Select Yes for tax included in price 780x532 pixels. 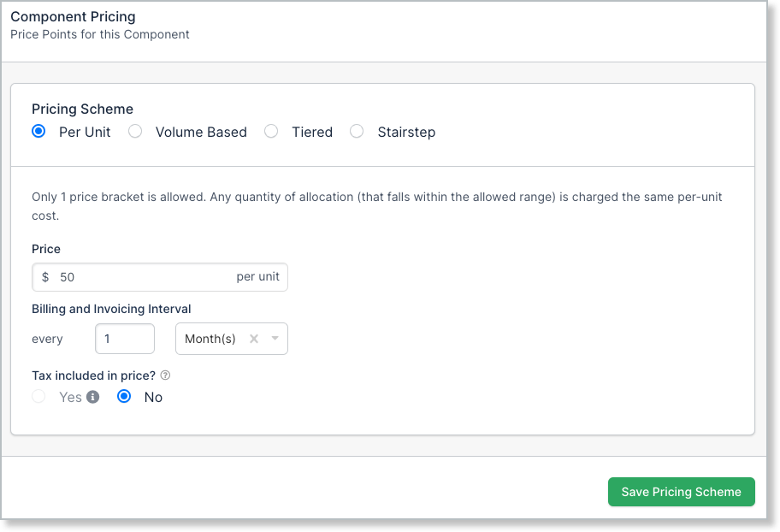click(38, 397)
